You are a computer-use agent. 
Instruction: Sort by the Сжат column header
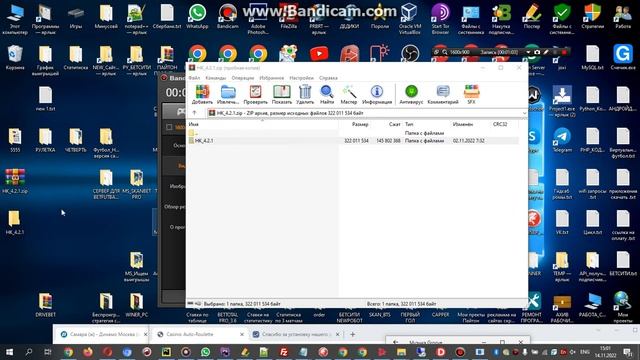[394, 124]
